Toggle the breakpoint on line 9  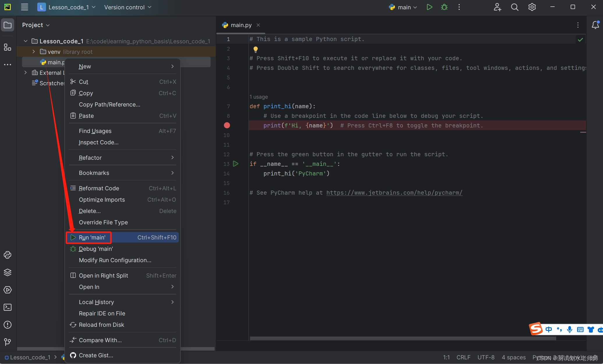coord(227,125)
